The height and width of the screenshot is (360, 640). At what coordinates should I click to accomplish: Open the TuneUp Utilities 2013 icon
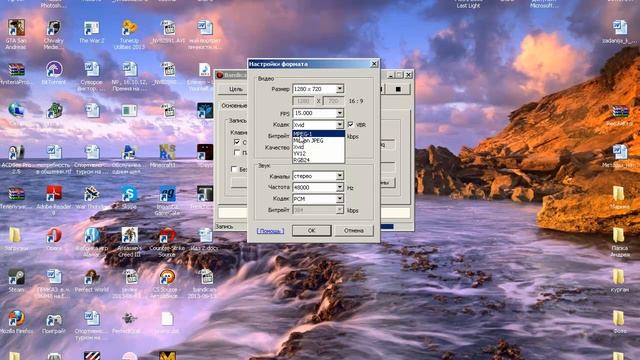tap(129, 34)
